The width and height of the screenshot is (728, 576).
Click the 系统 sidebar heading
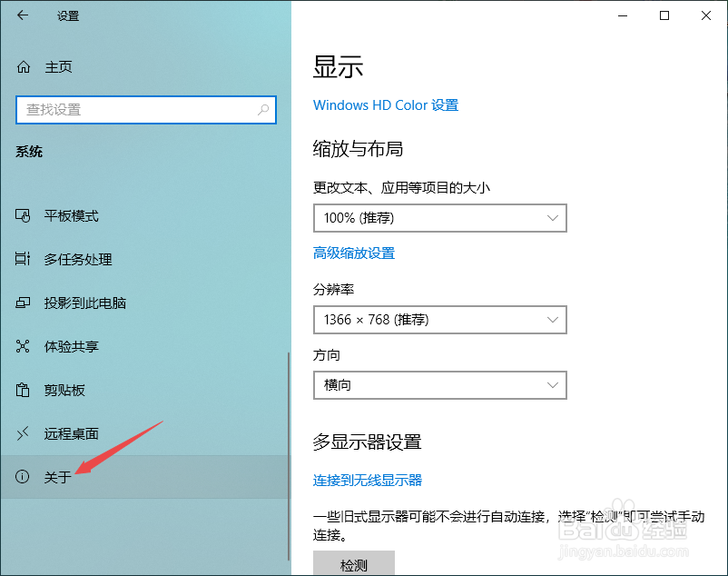point(29,152)
